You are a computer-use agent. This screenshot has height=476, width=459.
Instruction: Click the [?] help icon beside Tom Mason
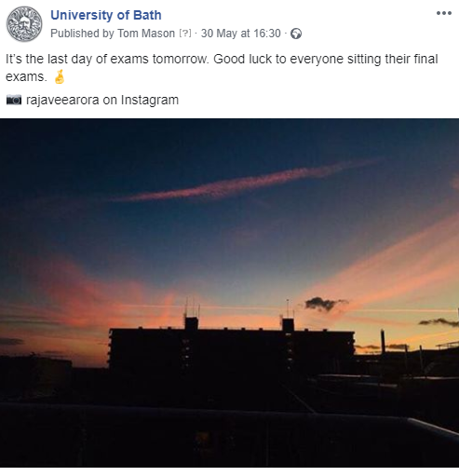pos(185,34)
